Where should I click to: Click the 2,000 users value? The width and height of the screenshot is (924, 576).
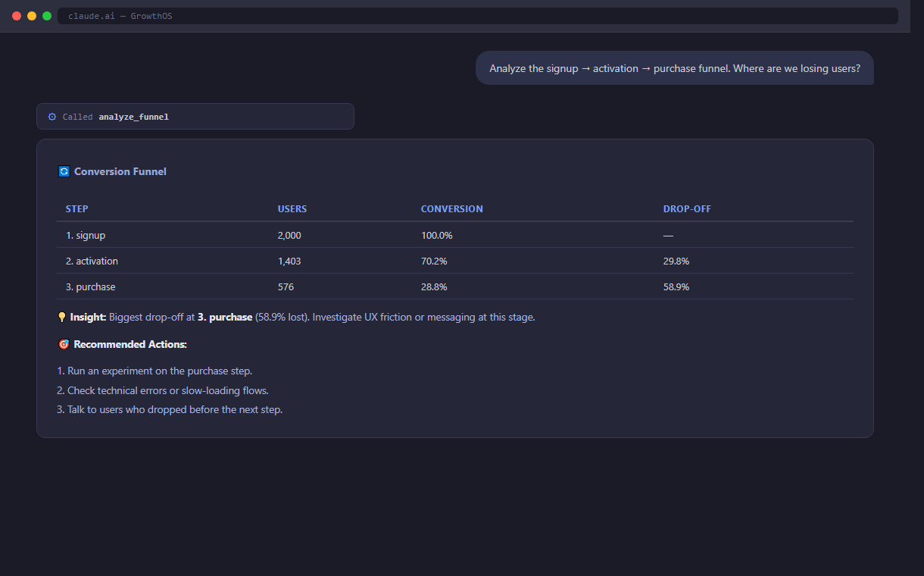point(289,236)
